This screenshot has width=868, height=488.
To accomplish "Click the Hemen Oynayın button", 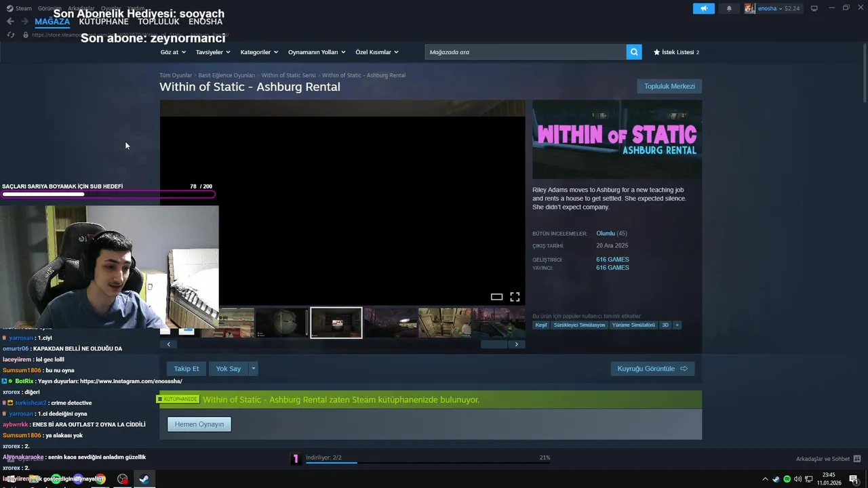I will point(199,424).
